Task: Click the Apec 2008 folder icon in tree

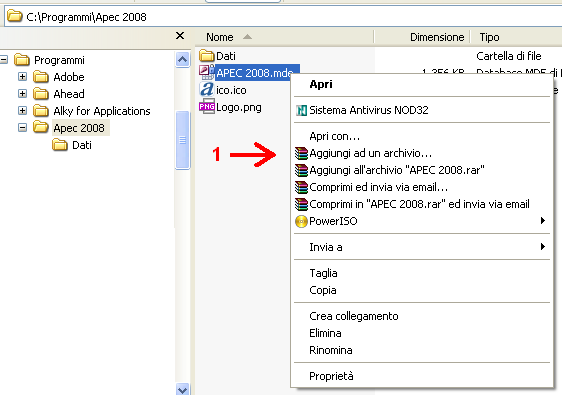Action: [41, 127]
